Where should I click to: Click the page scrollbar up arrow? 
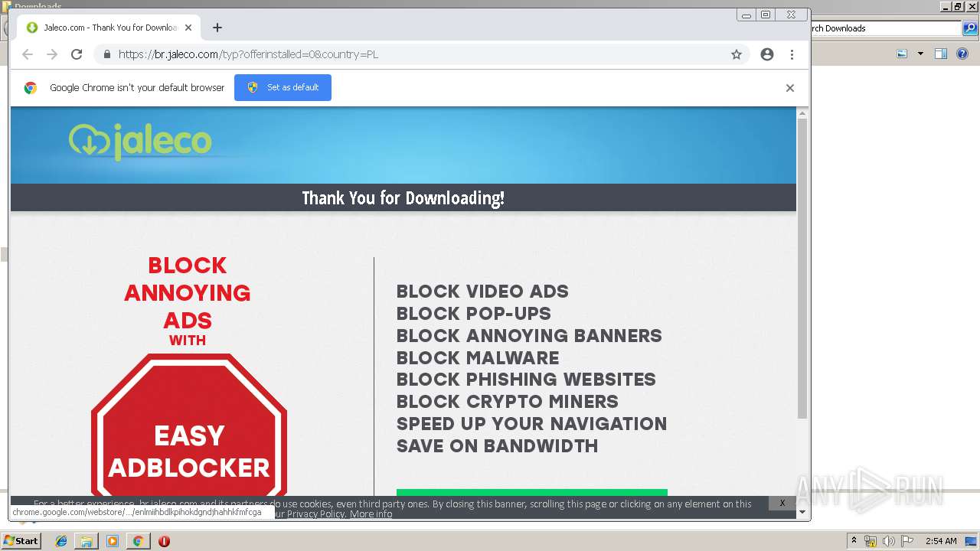click(802, 113)
